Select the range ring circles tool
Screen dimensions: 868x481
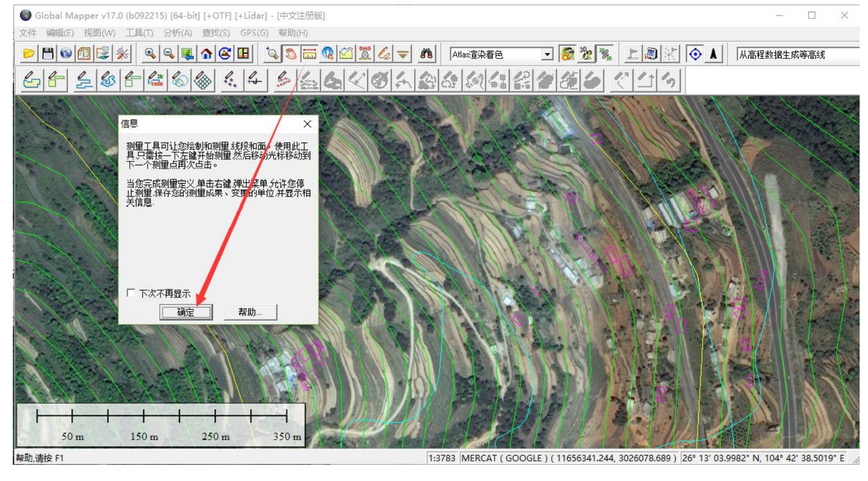point(179,81)
